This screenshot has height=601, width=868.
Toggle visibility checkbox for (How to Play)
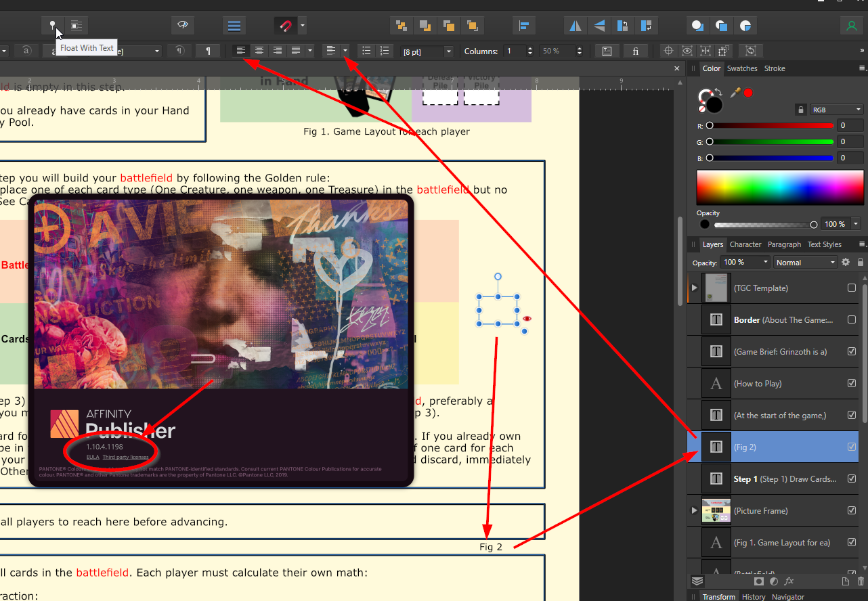pos(852,384)
